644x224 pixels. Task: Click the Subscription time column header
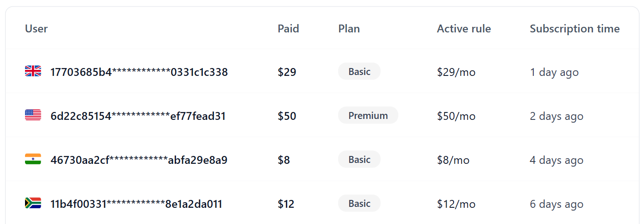[575, 29]
